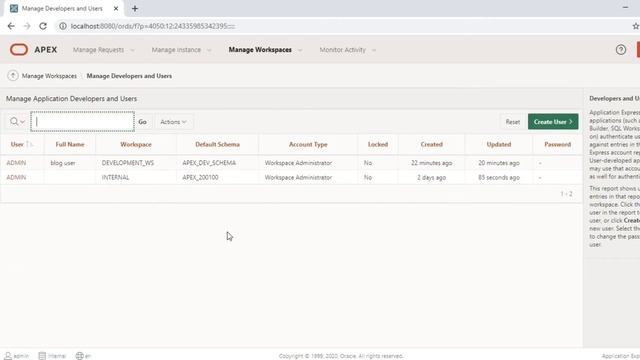Close the Manage Developers and Users tab
The height and width of the screenshot is (360, 640).
pyautogui.click(x=116, y=9)
